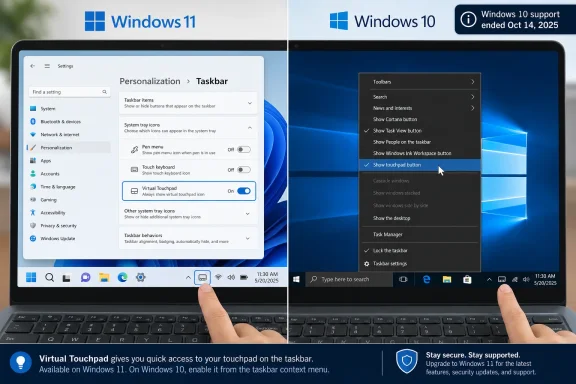Viewport: 576px width, 384px height.
Task: Click the Personalization breadcrumb link
Action: (150, 81)
